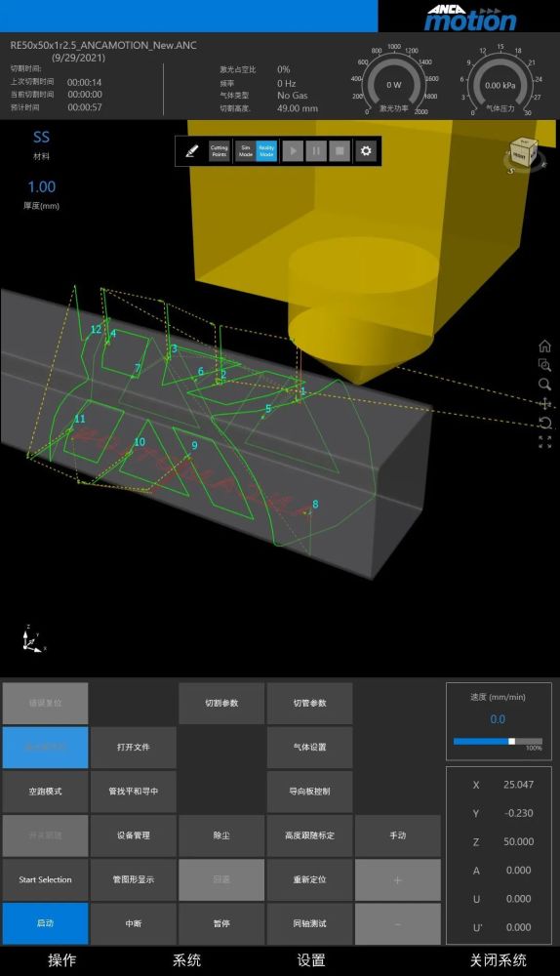The width and height of the screenshot is (560, 976).
Task: Toggle Cutting Points display
Action: pyautogui.click(x=219, y=151)
